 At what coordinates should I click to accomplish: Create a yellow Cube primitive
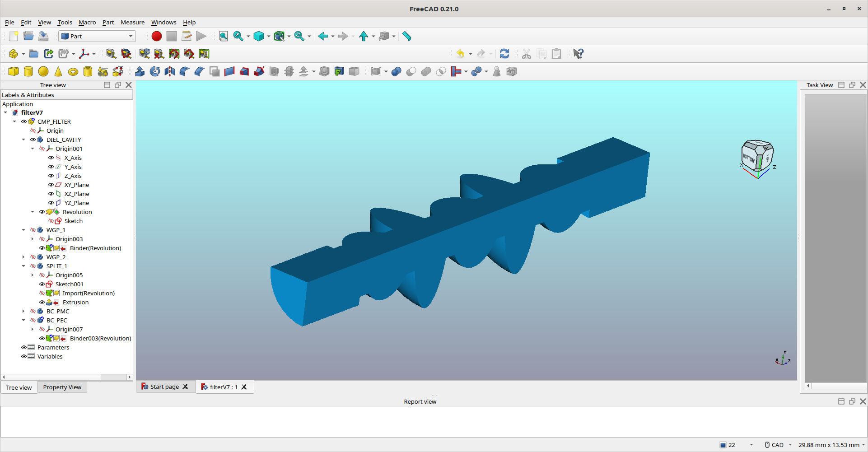click(14, 71)
